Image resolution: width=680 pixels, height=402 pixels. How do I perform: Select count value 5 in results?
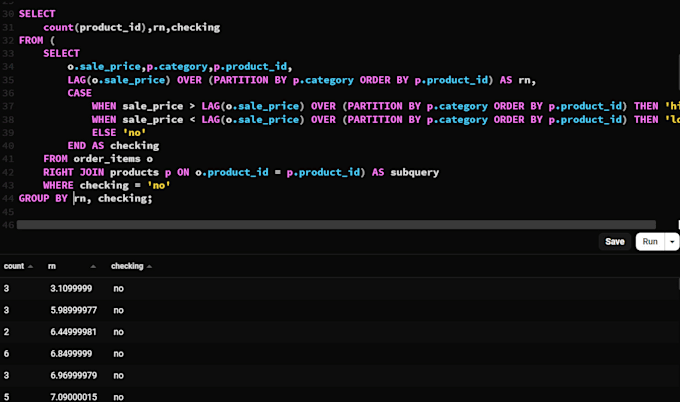[7, 397]
